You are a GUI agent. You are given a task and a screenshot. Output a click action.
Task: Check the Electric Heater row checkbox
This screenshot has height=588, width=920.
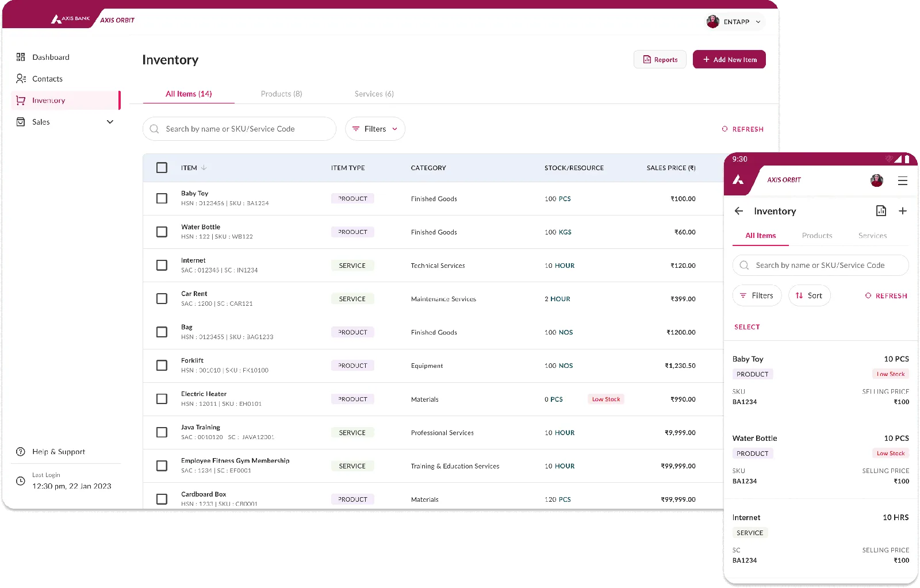[162, 399]
